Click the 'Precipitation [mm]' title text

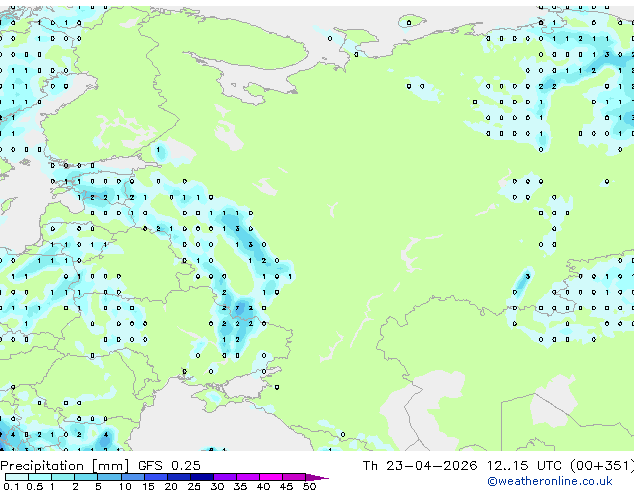[65, 466]
